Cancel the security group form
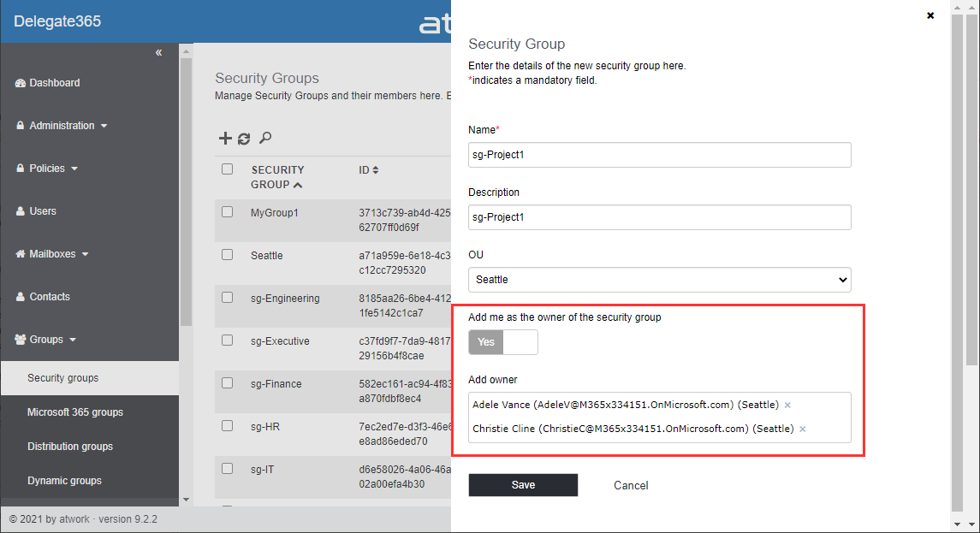The height and width of the screenshot is (533, 980). (x=631, y=485)
